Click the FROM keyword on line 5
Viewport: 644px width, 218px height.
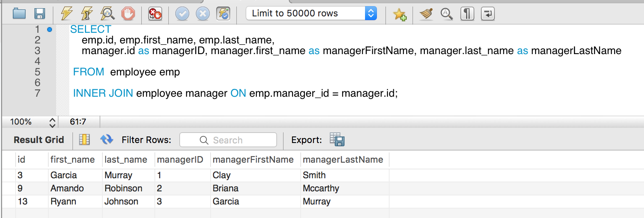pos(88,72)
